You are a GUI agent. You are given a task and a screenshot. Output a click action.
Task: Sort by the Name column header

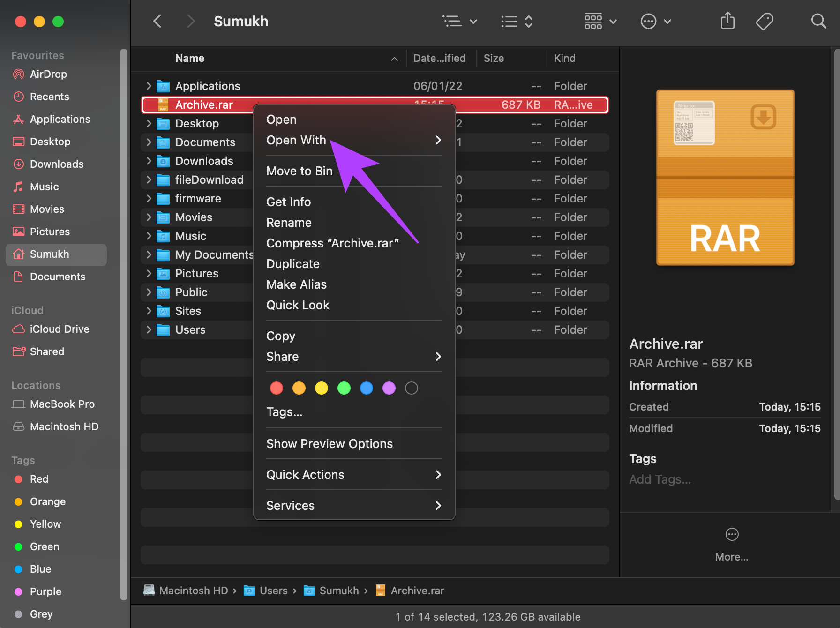tap(190, 58)
